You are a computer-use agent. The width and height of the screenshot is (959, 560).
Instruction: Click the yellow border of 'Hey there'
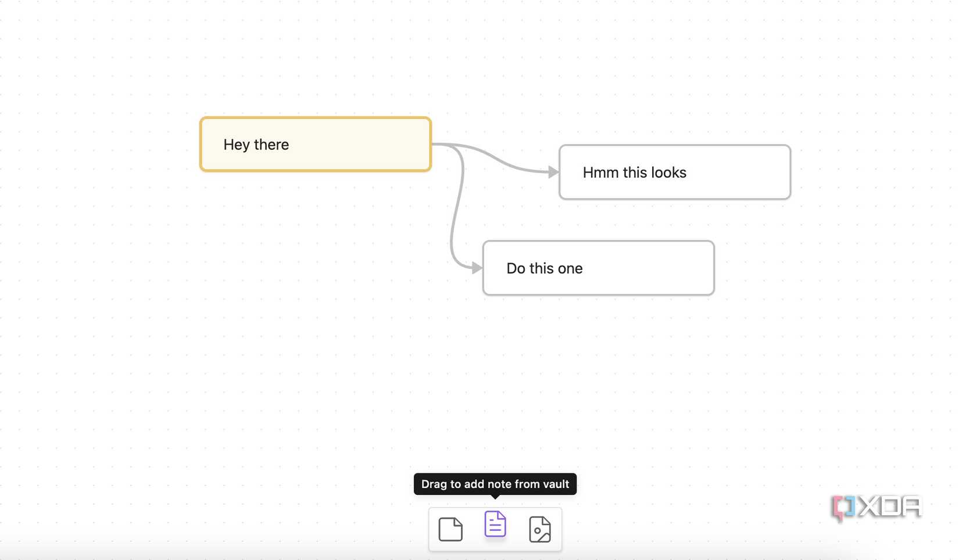pos(314,119)
